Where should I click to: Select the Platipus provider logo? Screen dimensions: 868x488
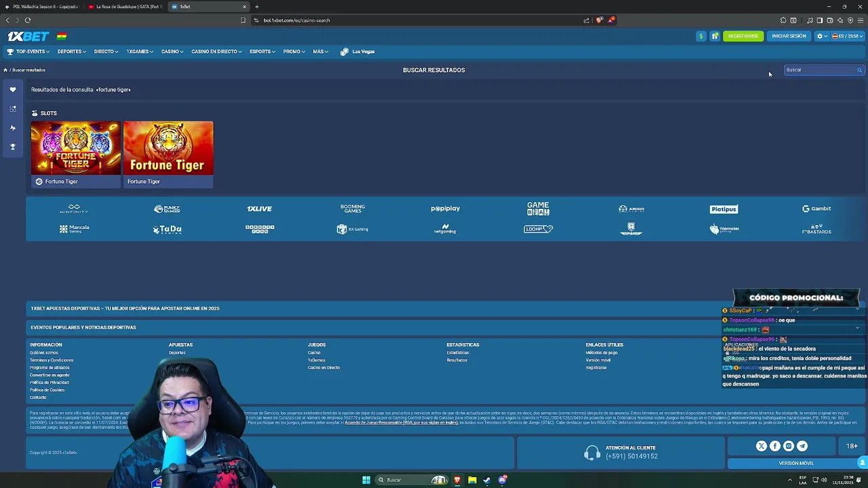[x=724, y=209]
